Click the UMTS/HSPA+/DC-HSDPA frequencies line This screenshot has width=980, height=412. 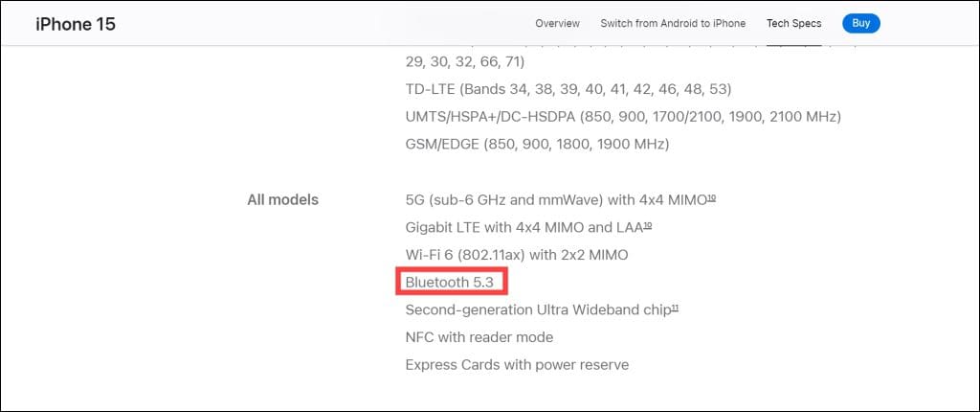[x=623, y=117]
